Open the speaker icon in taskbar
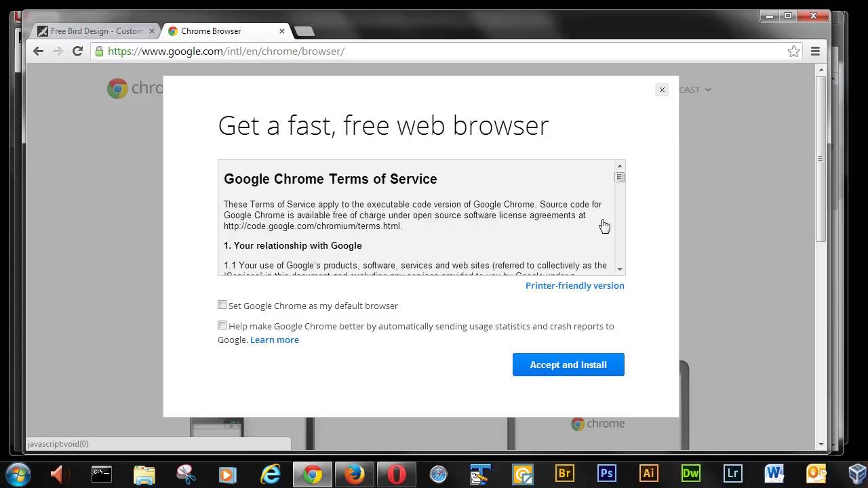This screenshot has width=868, height=488. 58,474
